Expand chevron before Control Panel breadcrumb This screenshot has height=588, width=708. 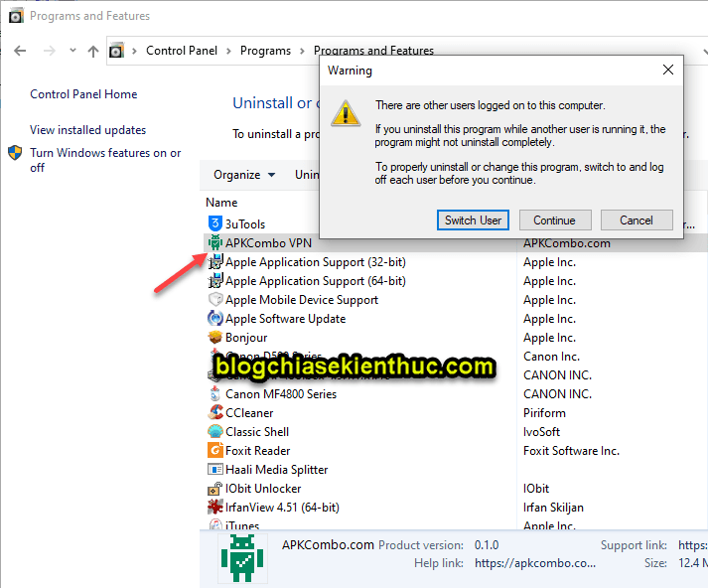[134, 51]
